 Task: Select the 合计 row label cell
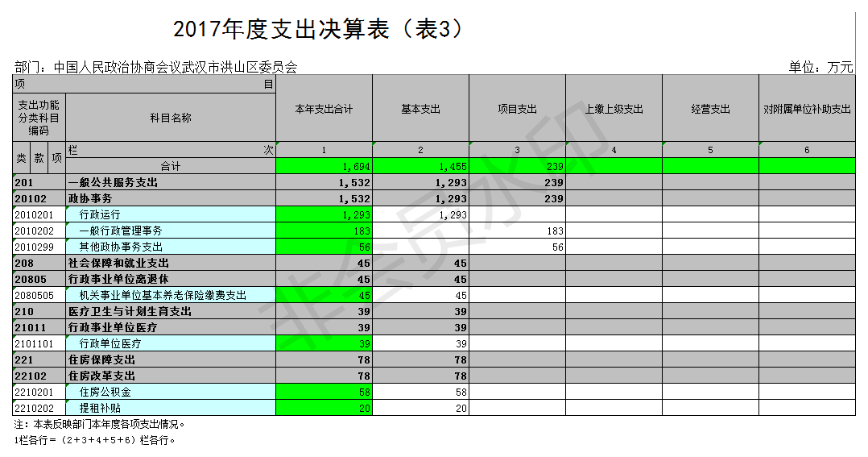[x=171, y=166]
